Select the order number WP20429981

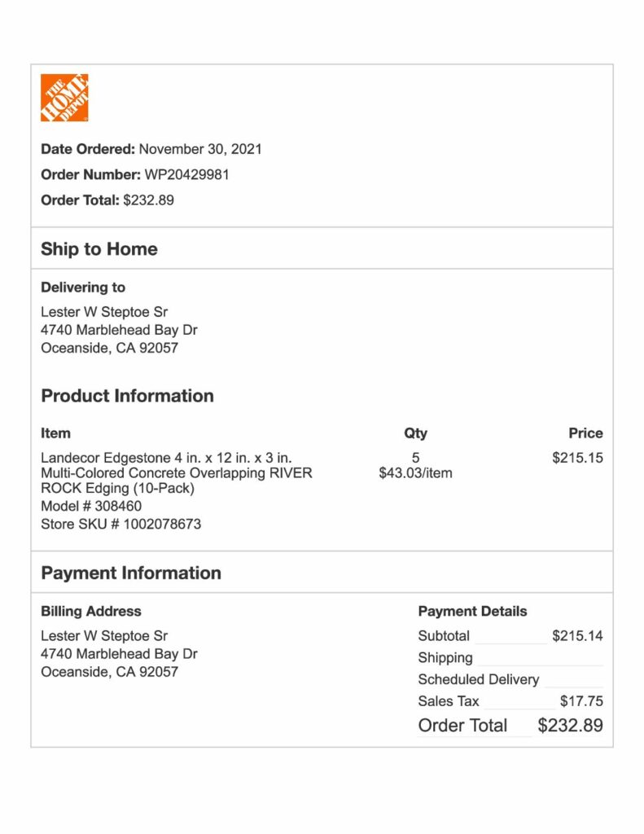186,175
